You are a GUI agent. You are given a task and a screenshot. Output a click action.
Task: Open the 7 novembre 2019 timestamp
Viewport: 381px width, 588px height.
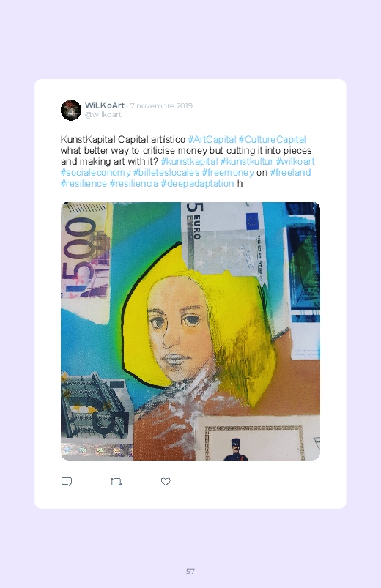pos(161,105)
